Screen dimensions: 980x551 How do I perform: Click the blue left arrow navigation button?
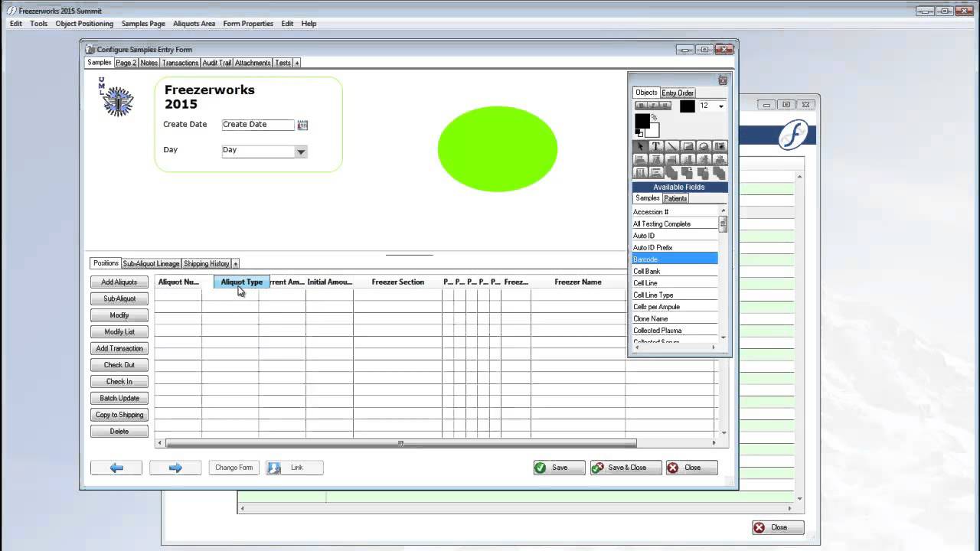click(x=116, y=468)
